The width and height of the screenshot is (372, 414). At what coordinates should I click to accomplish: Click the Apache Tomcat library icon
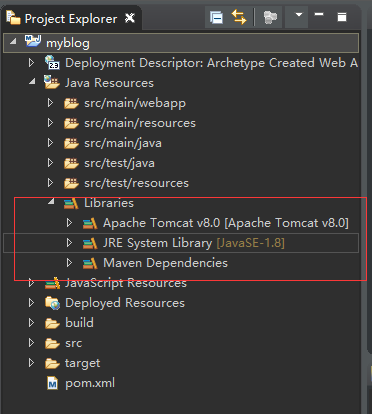click(90, 223)
